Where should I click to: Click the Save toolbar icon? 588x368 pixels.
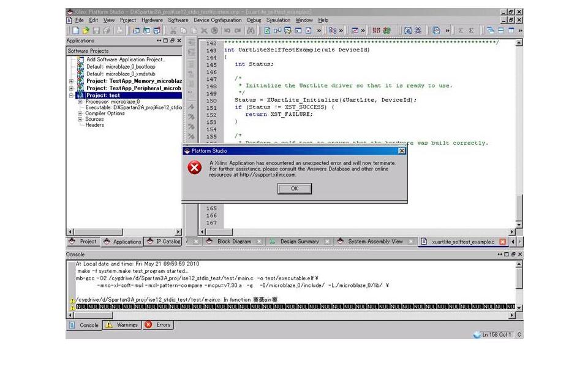tap(96, 30)
